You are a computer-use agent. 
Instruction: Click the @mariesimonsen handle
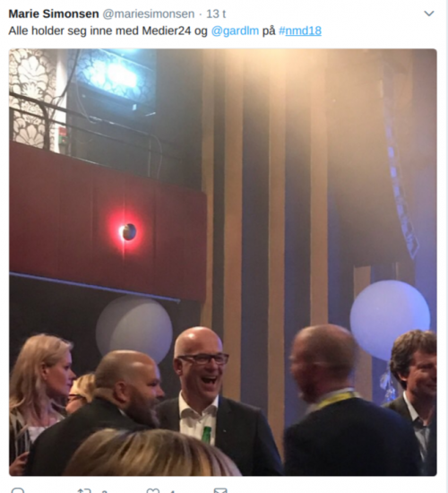coord(149,13)
